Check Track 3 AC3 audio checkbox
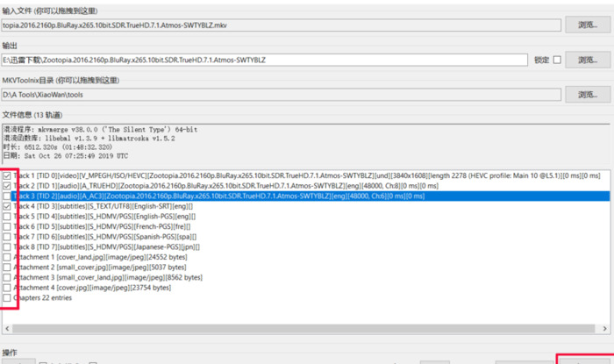The image size is (614, 364). pyautogui.click(x=9, y=197)
